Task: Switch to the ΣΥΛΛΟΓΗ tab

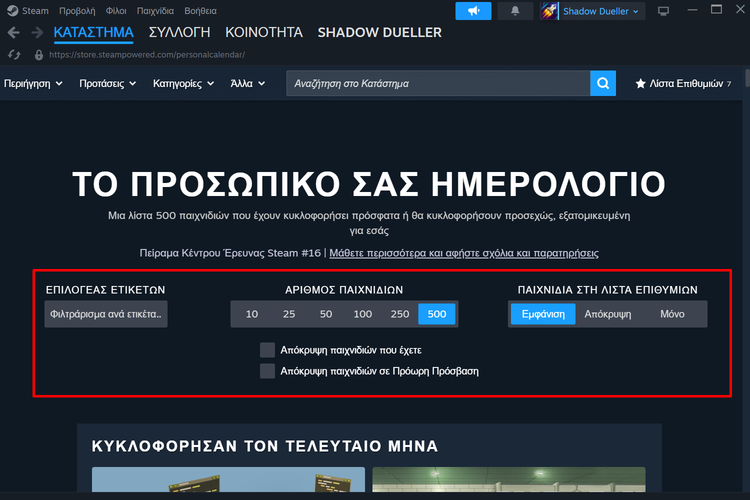Action: (x=179, y=32)
